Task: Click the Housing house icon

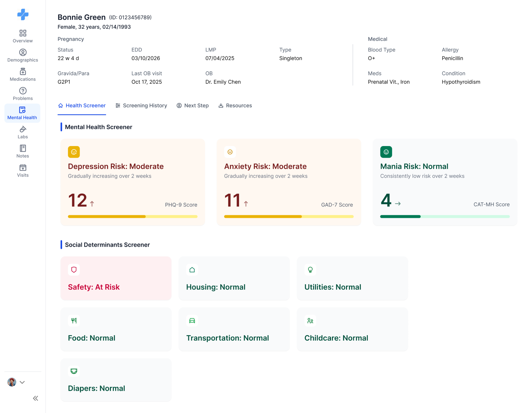Action: click(192, 270)
